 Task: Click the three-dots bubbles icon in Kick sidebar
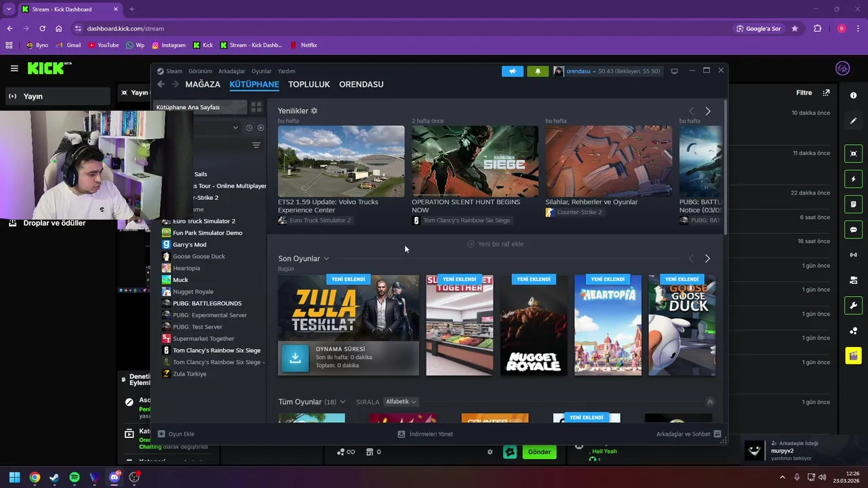(x=853, y=331)
